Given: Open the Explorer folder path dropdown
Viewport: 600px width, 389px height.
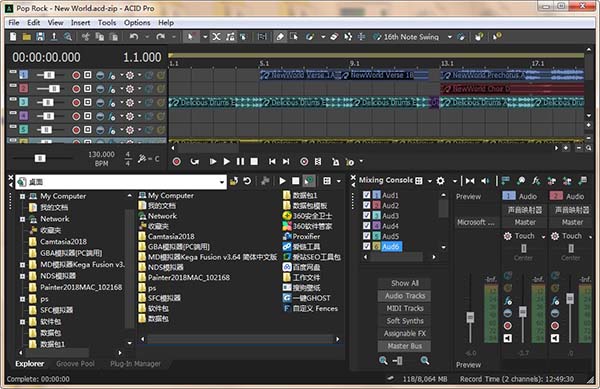Looking at the screenshot, I should click(x=222, y=182).
